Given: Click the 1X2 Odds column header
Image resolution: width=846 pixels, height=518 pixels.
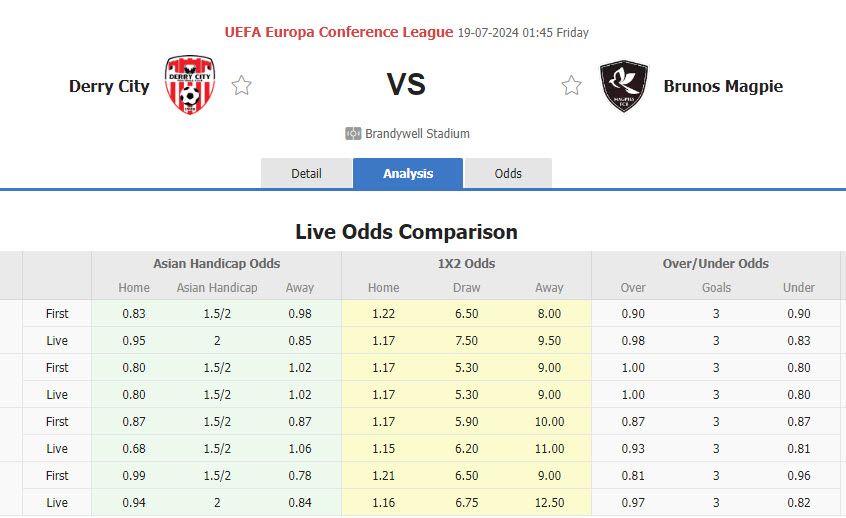Looking at the screenshot, I should [x=466, y=264].
